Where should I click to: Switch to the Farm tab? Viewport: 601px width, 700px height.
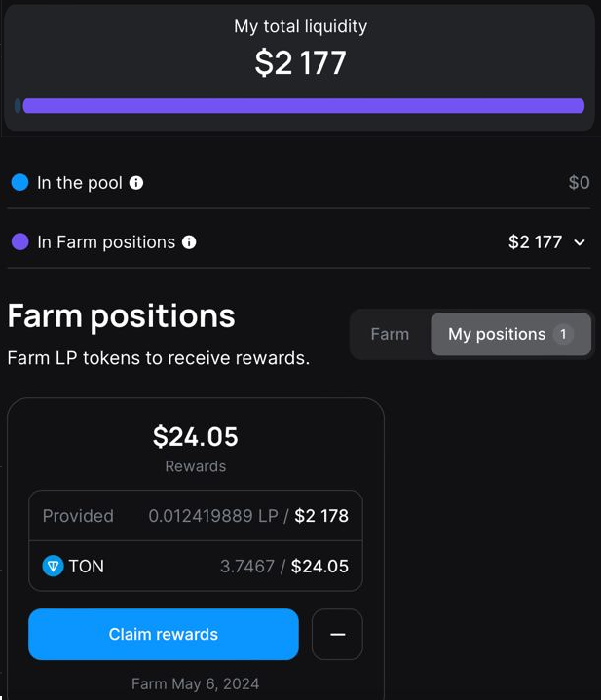tap(390, 334)
